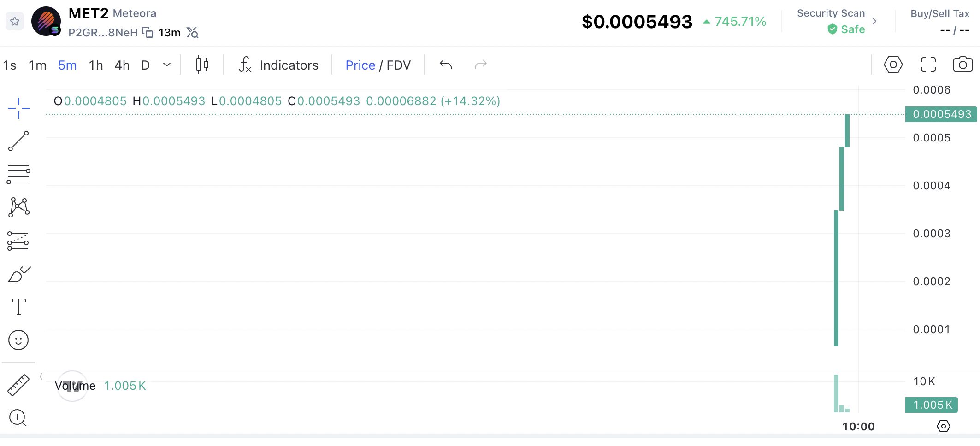980x446 pixels.
Task: Expand additional timeframe options
Action: pos(166,65)
